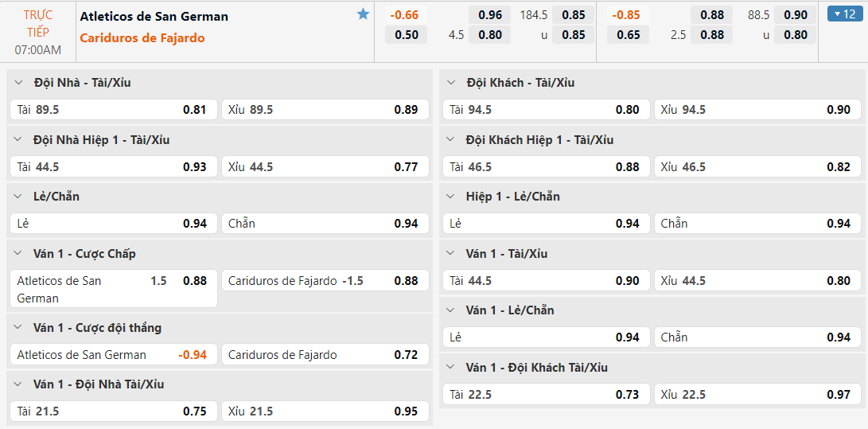This screenshot has width=868, height=429.
Task: Toggle the Hiệp 1 - Lẻ/Chẵn section chevron
Action: click(x=452, y=197)
